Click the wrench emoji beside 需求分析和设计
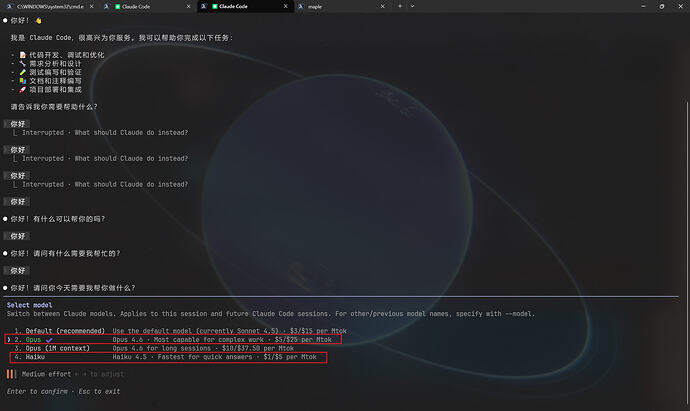690x411 pixels. tap(23, 64)
